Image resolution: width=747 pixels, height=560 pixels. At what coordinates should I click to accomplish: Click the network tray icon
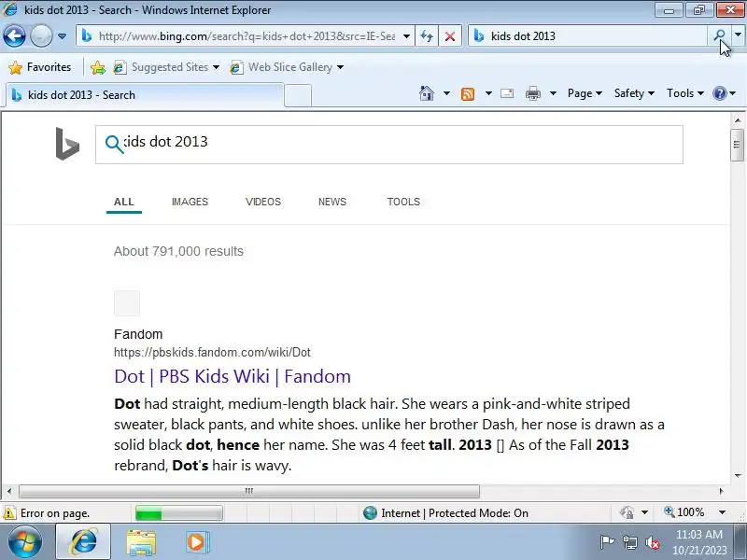click(x=630, y=542)
